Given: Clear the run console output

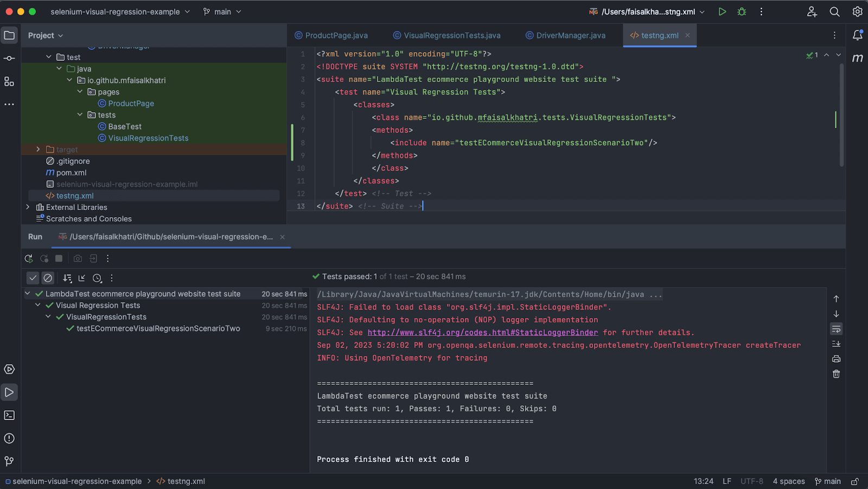Looking at the screenshot, I should (836, 373).
